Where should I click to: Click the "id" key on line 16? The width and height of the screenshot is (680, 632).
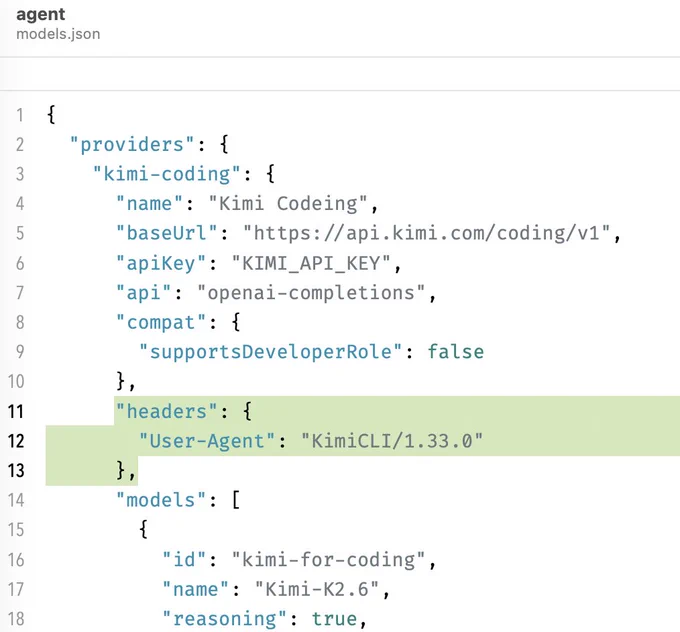[x=184, y=560]
